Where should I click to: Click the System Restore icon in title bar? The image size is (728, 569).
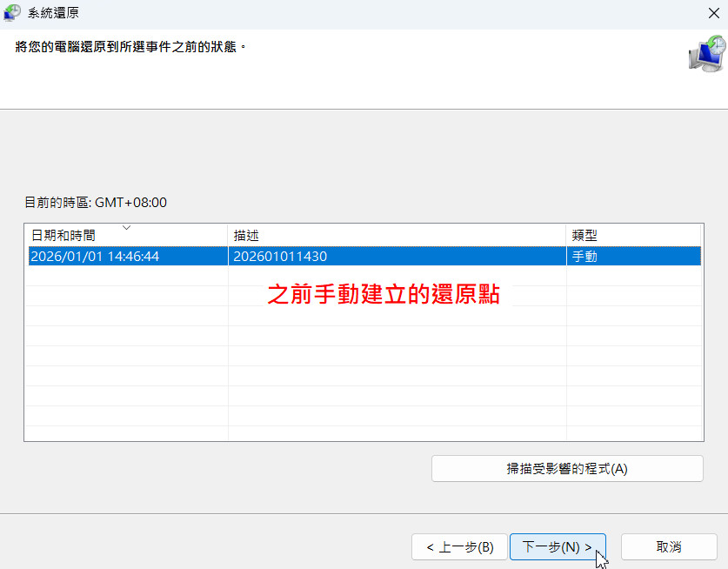pos(13,12)
